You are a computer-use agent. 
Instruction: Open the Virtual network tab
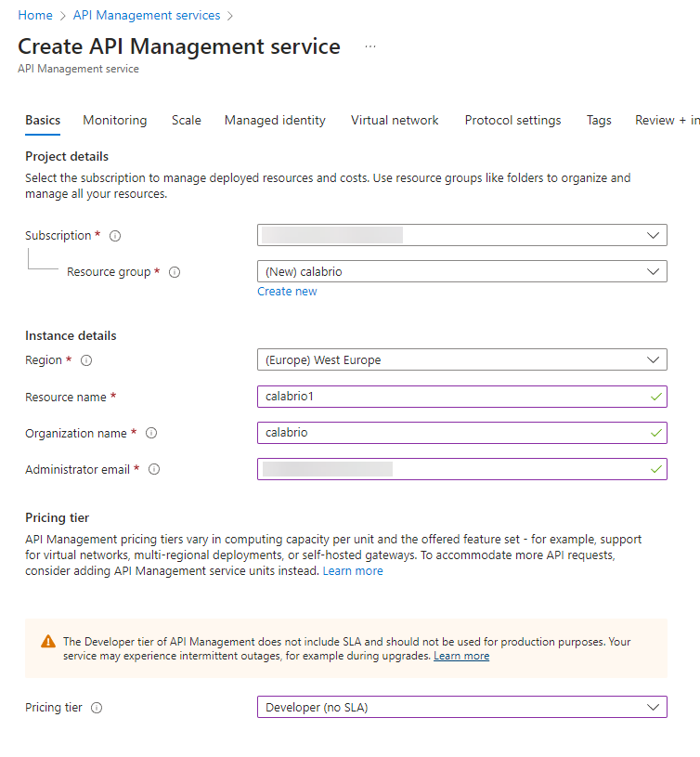395,120
